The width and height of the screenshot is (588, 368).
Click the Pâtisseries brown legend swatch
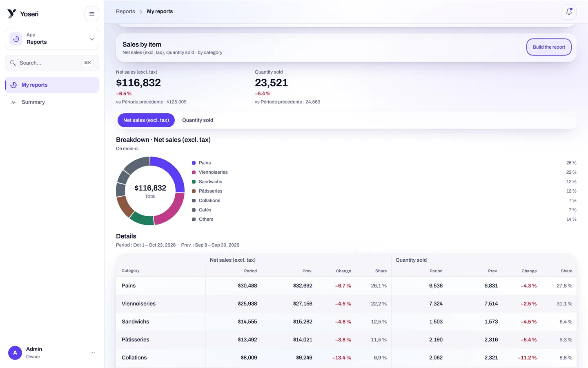[194, 191]
